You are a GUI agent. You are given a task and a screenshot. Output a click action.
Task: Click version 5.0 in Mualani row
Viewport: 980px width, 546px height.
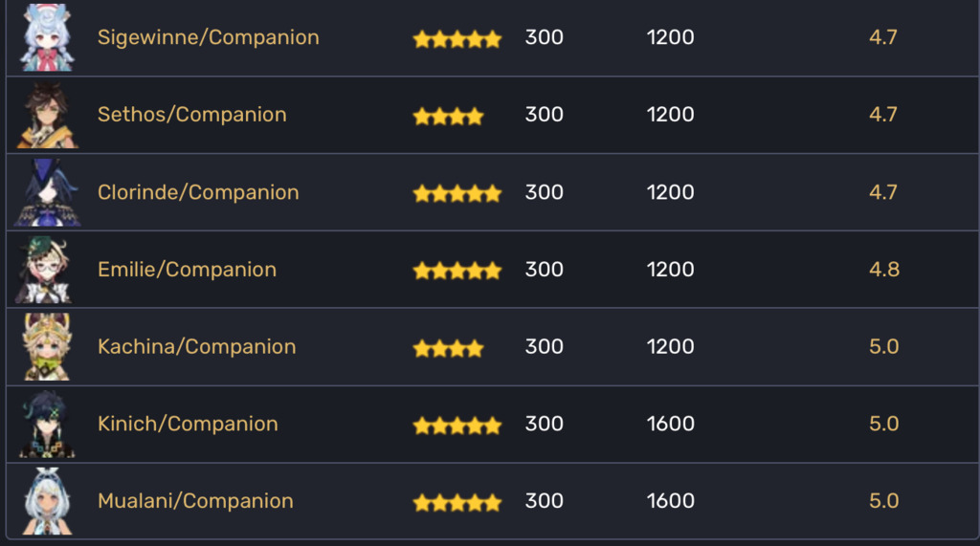[x=883, y=501]
